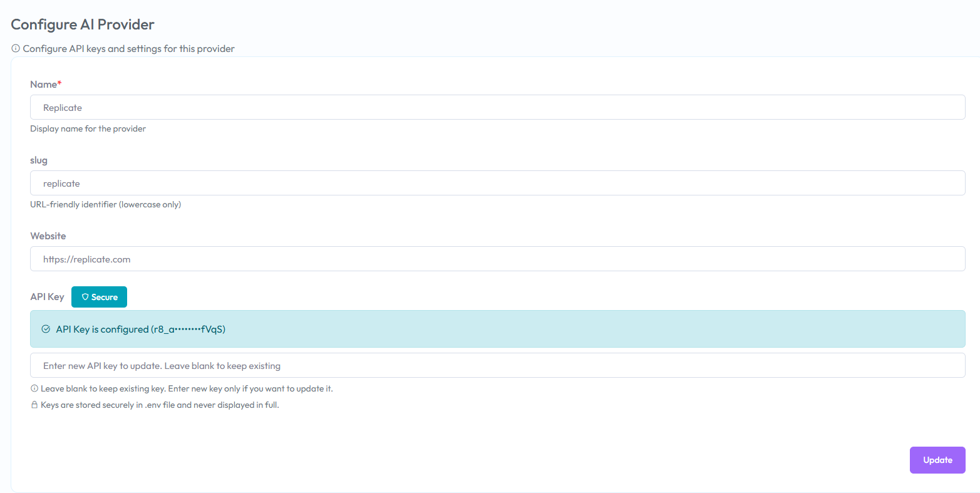Click the 'API Key is configured' status text
Screen dimensions: 980x493
[141, 329]
